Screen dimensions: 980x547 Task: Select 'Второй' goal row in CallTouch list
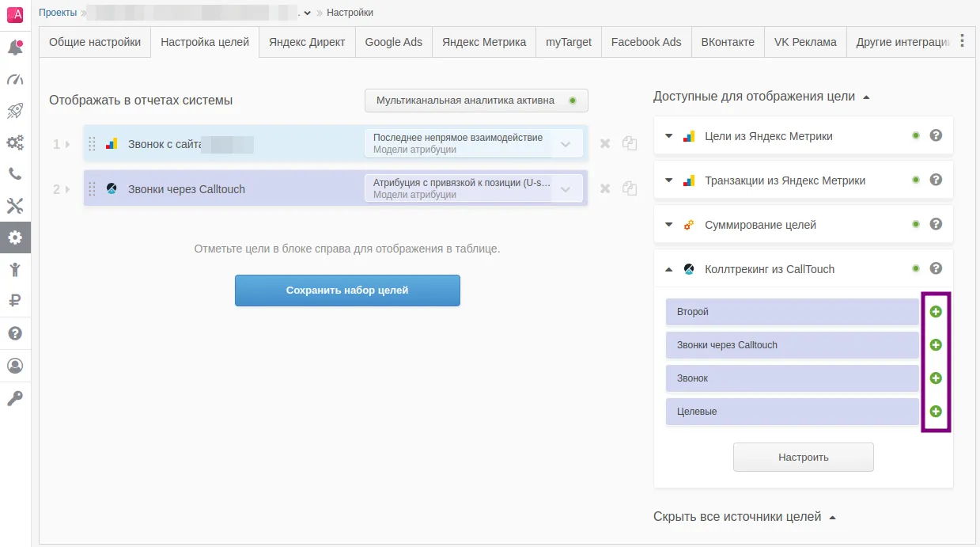click(793, 312)
